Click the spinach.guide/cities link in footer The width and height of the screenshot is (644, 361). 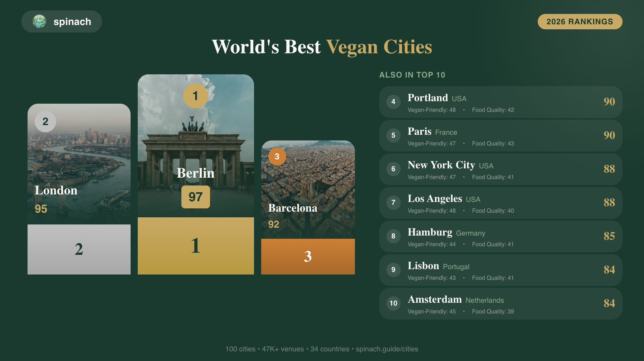[x=387, y=349]
